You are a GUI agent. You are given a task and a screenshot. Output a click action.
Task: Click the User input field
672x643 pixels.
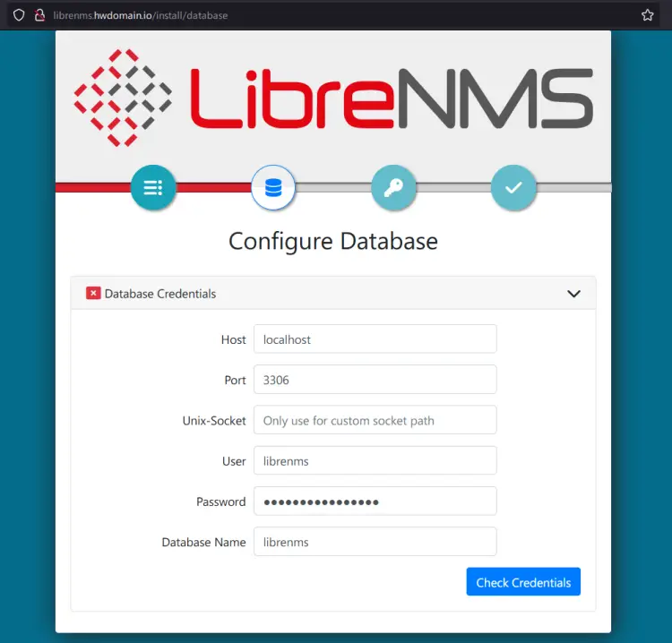coord(375,461)
